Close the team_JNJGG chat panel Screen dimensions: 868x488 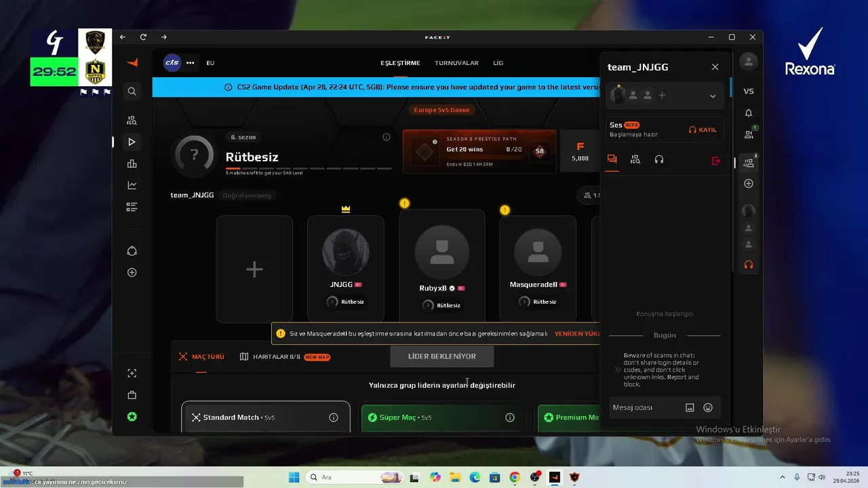point(715,67)
